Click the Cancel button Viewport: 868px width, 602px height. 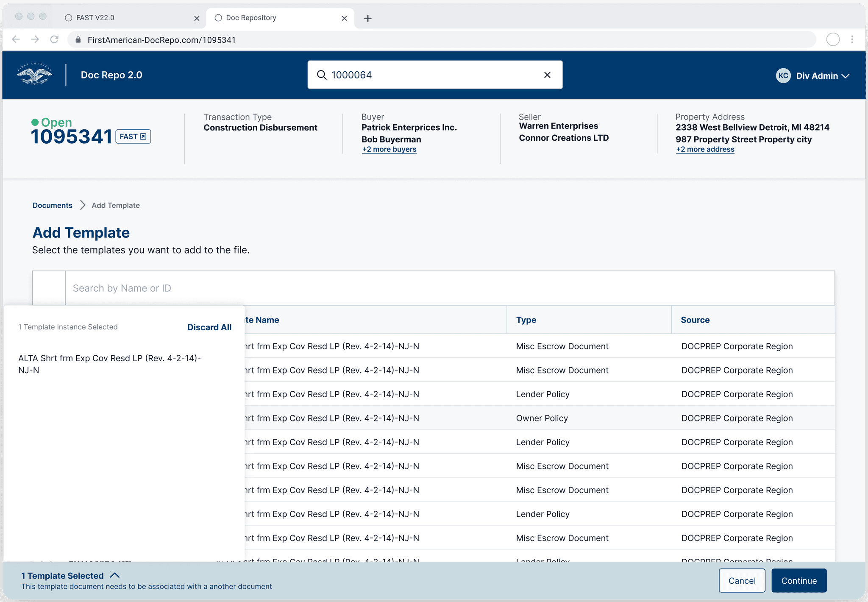coord(742,580)
